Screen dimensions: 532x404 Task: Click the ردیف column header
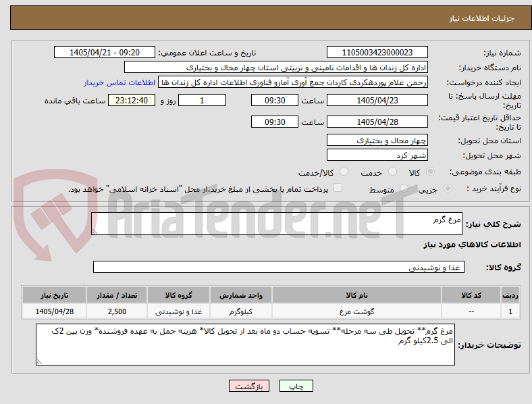pos(510,295)
